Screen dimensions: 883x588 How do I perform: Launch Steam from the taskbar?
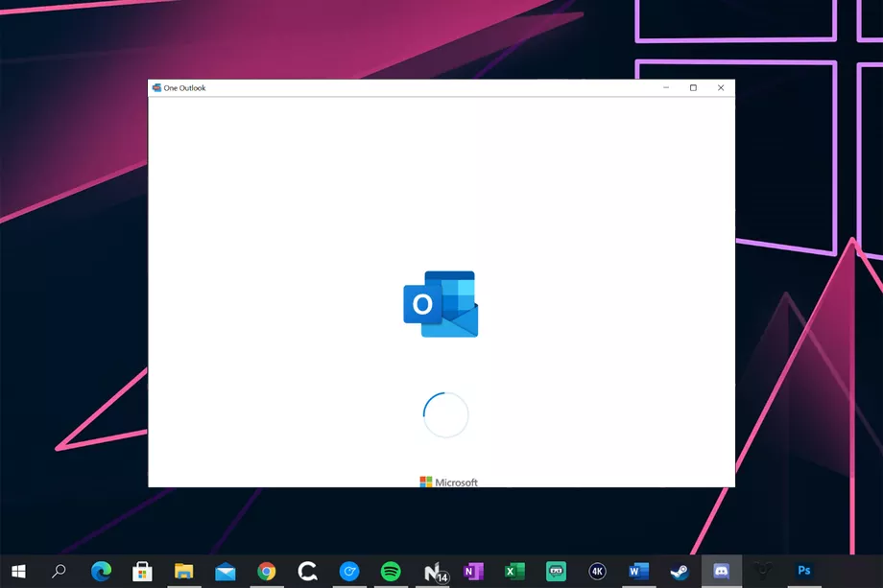[x=680, y=572]
